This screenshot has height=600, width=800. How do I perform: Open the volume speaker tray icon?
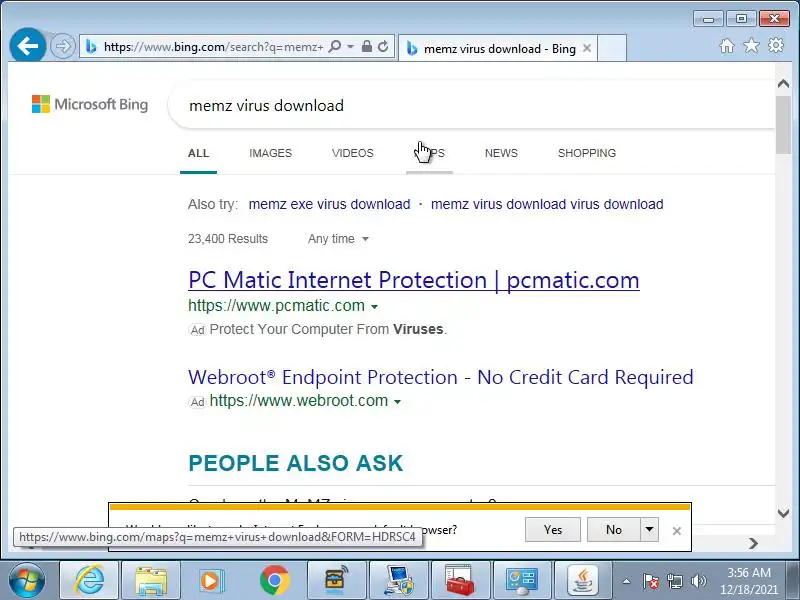[x=698, y=581]
